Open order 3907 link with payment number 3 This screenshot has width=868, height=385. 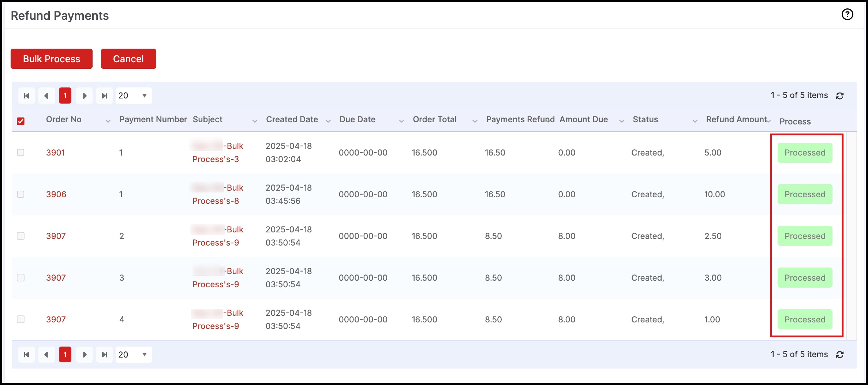click(56, 278)
